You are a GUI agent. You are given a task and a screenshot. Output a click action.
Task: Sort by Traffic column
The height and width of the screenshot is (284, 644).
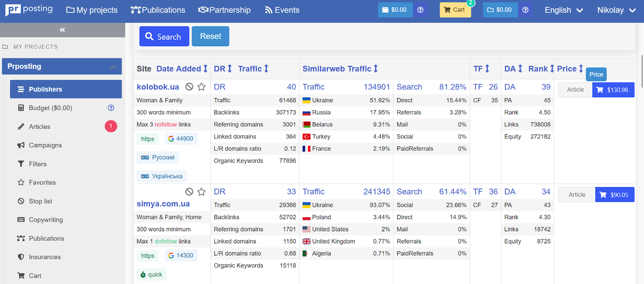coord(253,69)
